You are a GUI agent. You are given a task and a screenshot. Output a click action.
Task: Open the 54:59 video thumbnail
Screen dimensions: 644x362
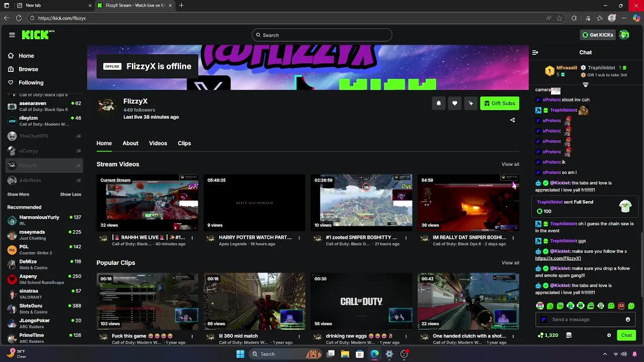468,203
